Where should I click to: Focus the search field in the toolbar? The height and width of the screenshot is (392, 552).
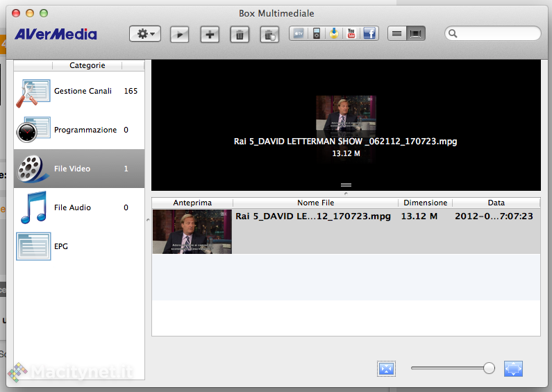click(x=493, y=33)
